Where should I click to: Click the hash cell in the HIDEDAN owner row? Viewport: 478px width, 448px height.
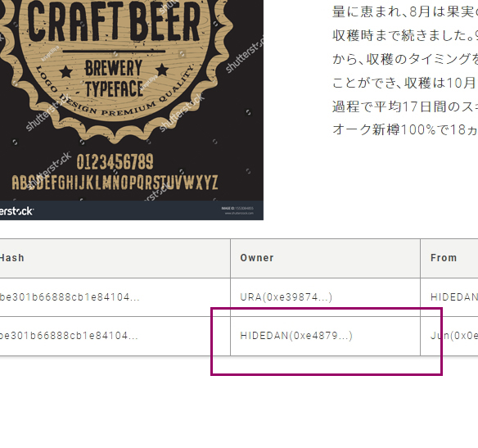tap(115, 336)
